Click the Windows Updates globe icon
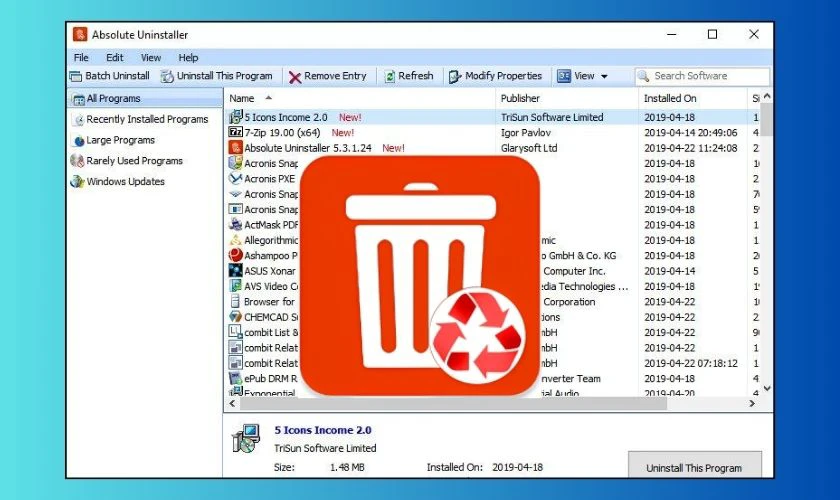This screenshot has width=840, height=500. pyautogui.click(x=77, y=182)
